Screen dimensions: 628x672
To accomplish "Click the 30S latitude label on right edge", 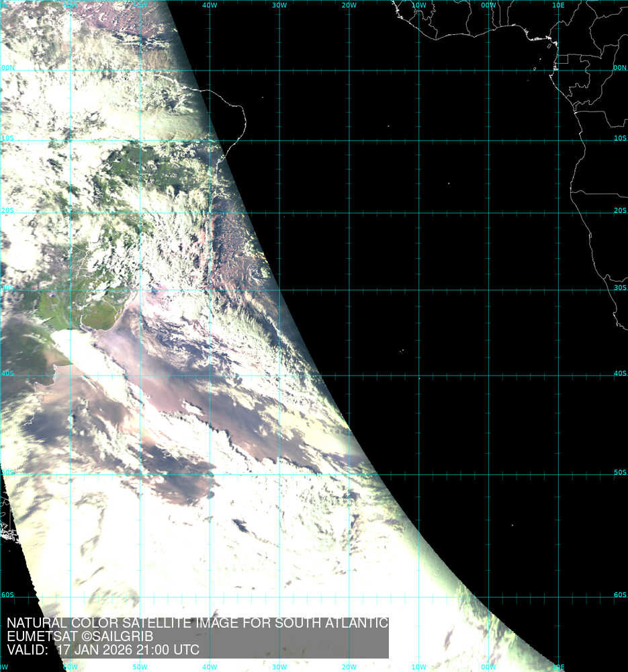I will coord(620,288).
